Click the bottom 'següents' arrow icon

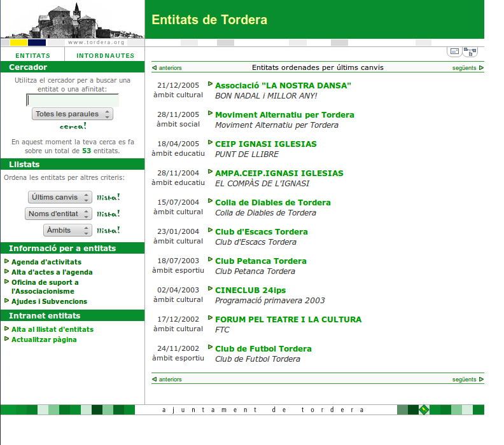tap(481, 379)
